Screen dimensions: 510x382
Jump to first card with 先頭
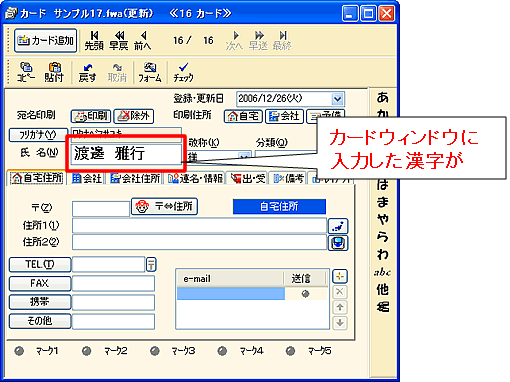pos(94,41)
